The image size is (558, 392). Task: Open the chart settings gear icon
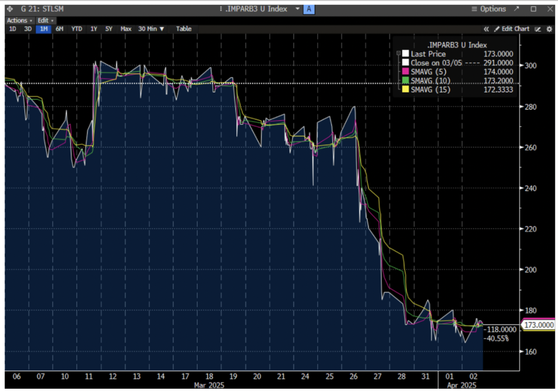pos(549,29)
